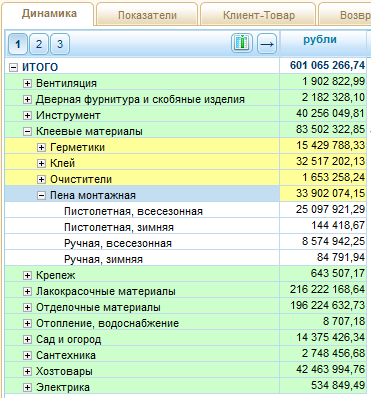Expand the Клей subcategory
Viewport: 371px width, 398px height.
coord(41,163)
